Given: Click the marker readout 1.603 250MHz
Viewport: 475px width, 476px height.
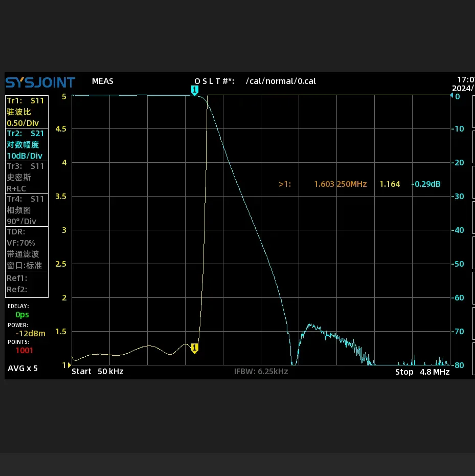Looking at the screenshot, I should (x=341, y=184).
